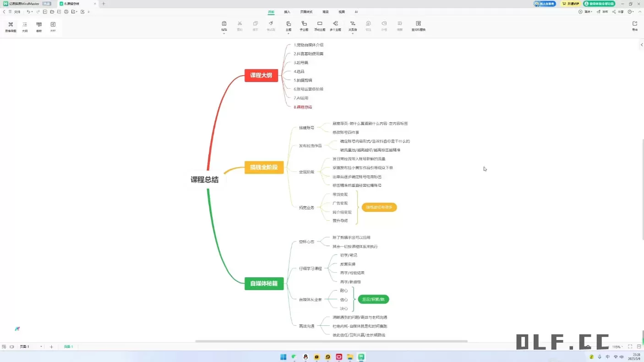This screenshot has width=644, height=362.
Task: Switch to Kanban (看板) view
Action: pyautogui.click(x=39, y=26)
